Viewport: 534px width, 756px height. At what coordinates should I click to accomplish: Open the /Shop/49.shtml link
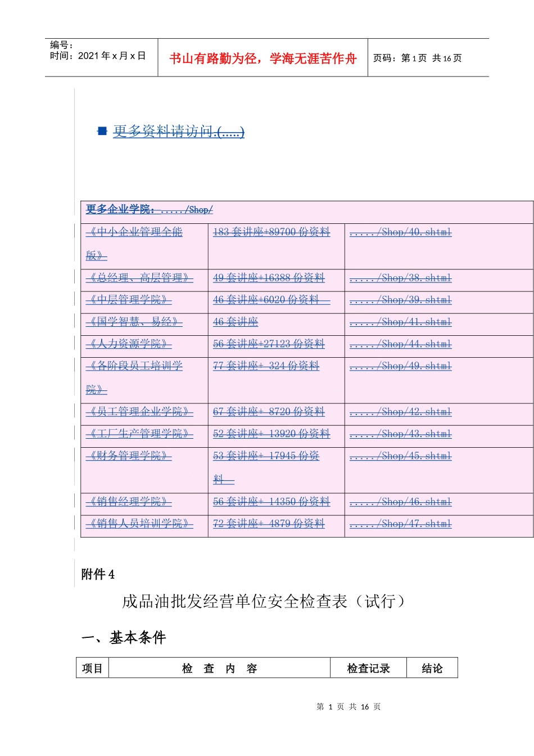pos(400,366)
